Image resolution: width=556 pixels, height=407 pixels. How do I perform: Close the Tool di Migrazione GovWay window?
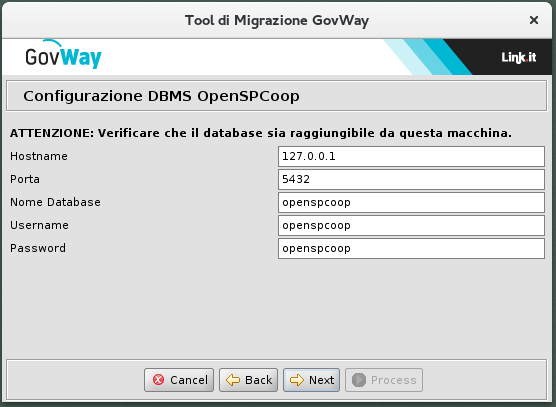tap(534, 20)
